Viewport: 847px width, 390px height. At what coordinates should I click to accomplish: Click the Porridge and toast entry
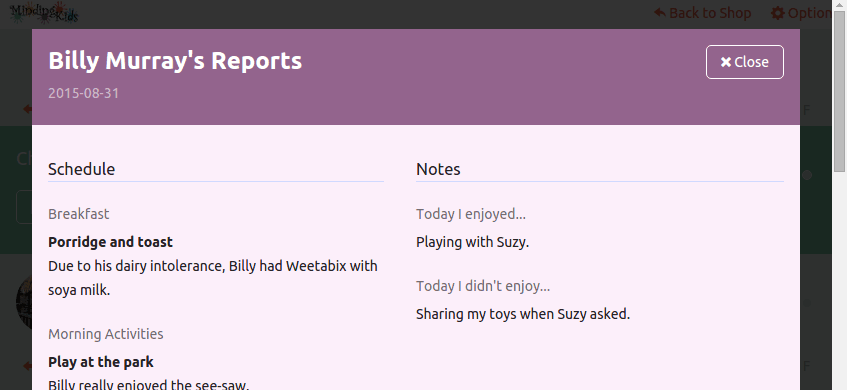110,242
